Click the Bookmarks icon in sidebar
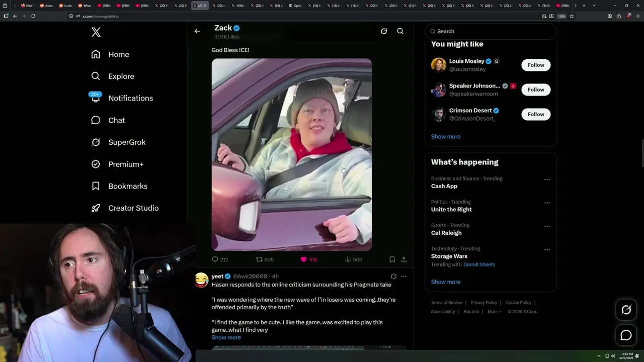 click(x=96, y=186)
